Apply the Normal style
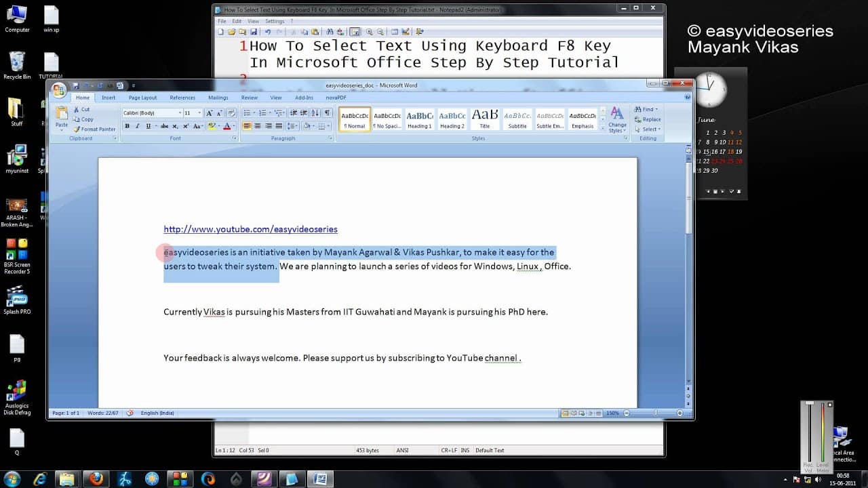This screenshot has height=488, width=868. 355,119
